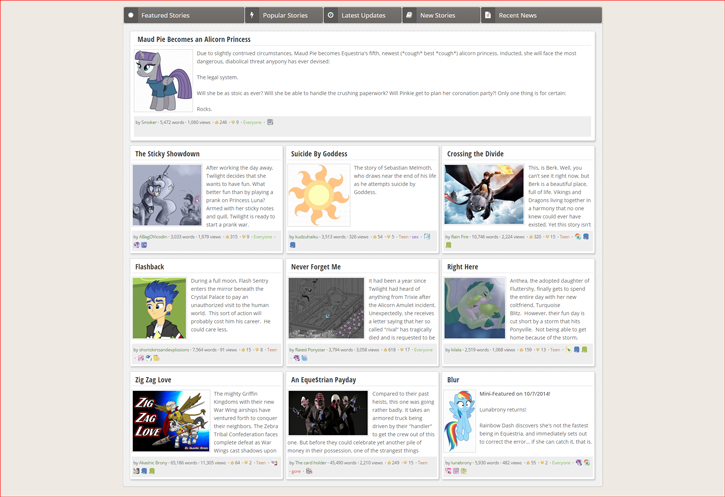The image size is (725, 497).
Task: Click the blue tag icon in Zig Zag Love footer
Action: point(144,471)
